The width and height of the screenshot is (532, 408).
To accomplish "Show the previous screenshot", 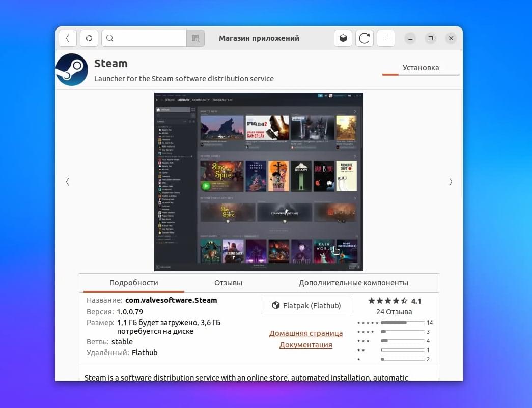I will [68, 182].
